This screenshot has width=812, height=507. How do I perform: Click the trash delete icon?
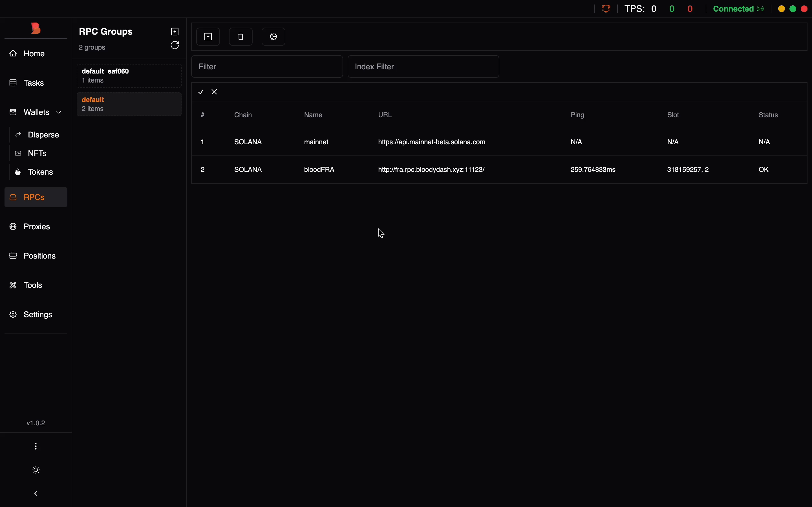pyautogui.click(x=240, y=37)
